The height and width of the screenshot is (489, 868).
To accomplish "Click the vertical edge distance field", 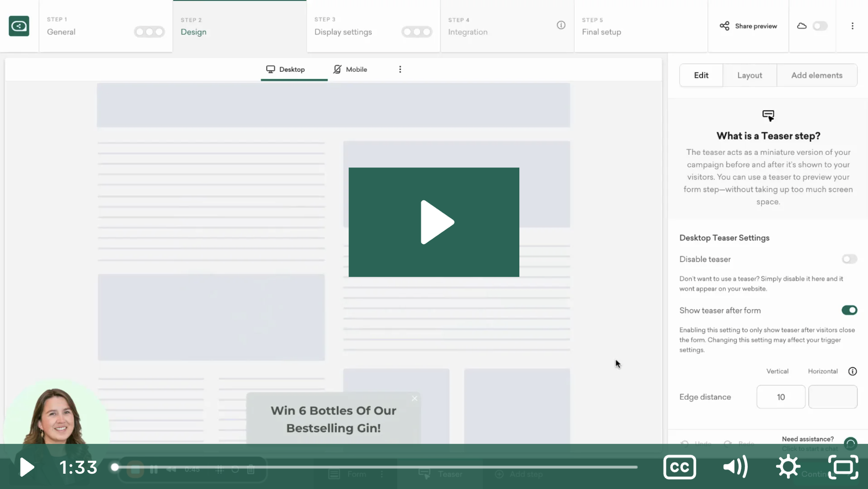I will click(x=780, y=397).
